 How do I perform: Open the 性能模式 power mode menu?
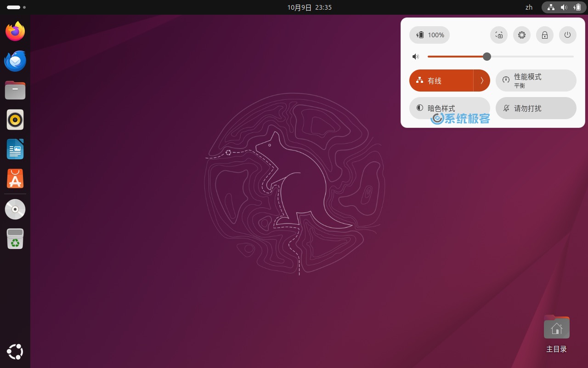pos(536,80)
